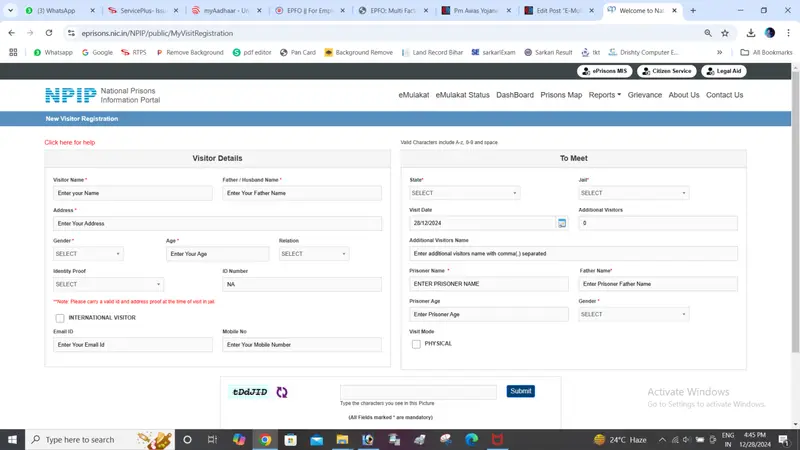This screenshot has height=450, width=800.
Task: Open notification center in system tray
Action: (x=784, y=439)
